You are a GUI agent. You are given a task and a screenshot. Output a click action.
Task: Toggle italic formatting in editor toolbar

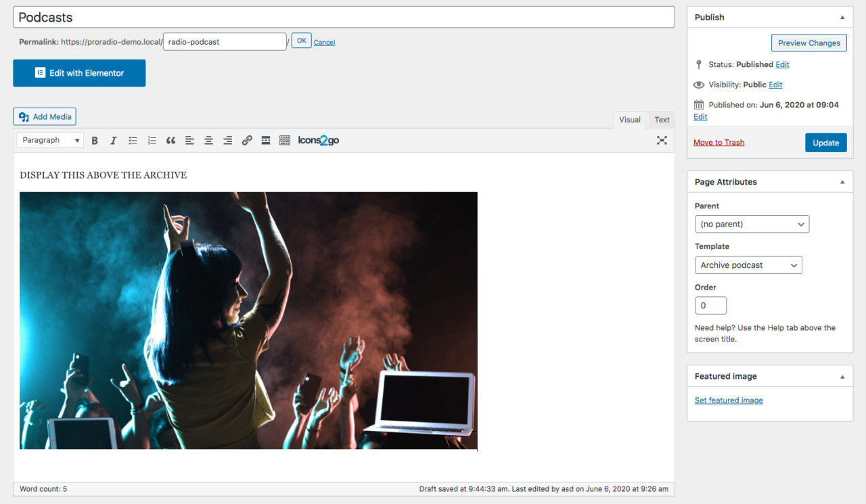[114, 140]
